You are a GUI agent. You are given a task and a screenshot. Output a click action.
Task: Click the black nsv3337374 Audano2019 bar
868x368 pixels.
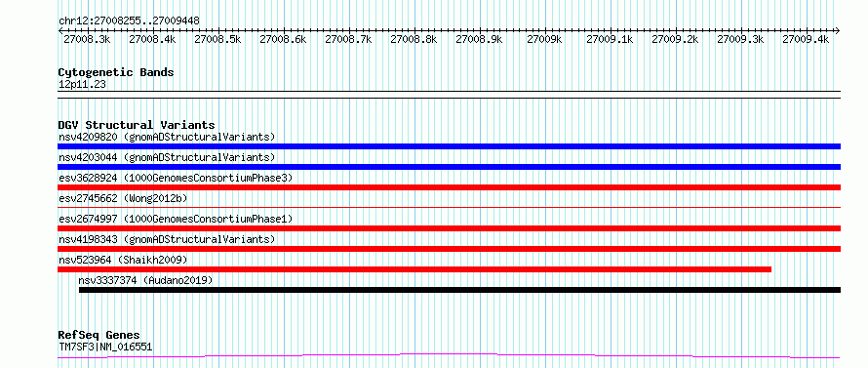(460, 290)
